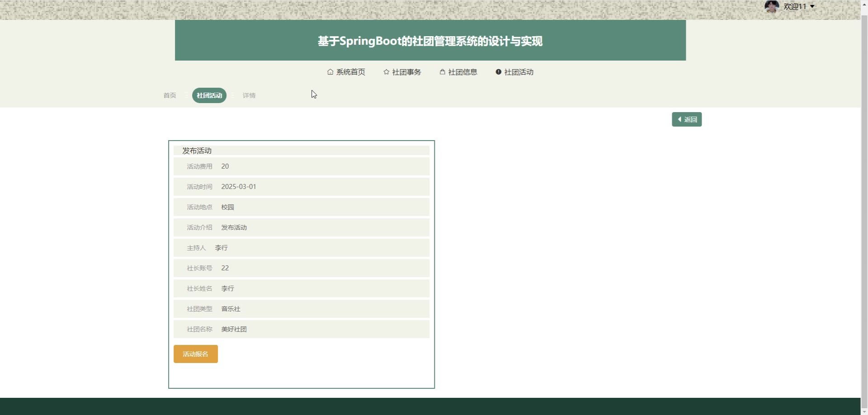Click the scrollbar down arrow
868x415 pixels.
pos(864,411)
